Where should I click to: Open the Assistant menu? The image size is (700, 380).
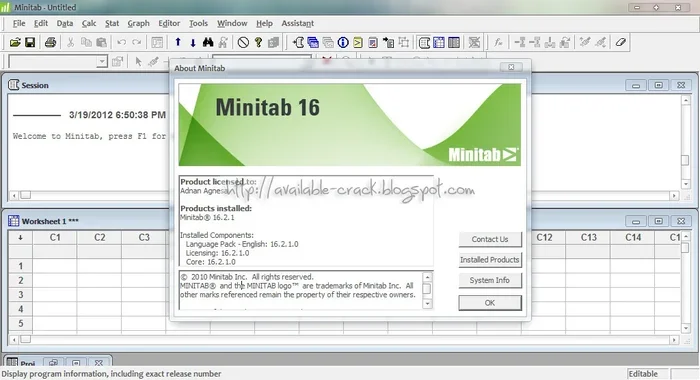(297, 23)
